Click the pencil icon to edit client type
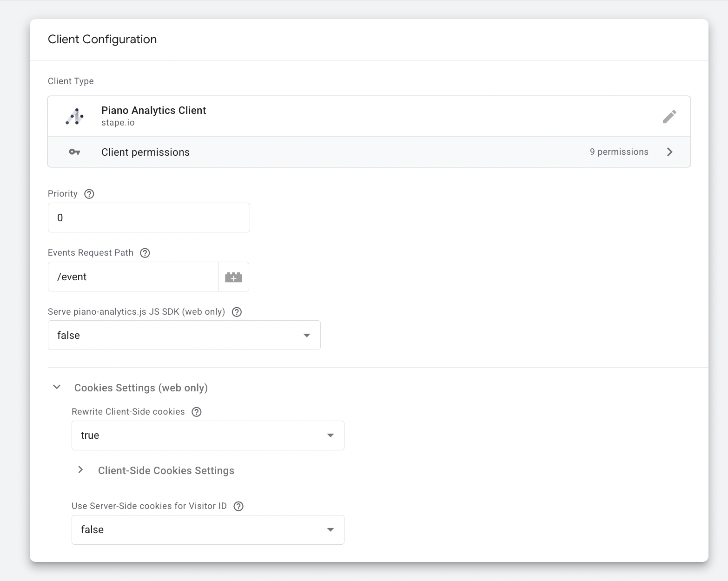Viewport: 728px width, 581px height. coord(669,116)
